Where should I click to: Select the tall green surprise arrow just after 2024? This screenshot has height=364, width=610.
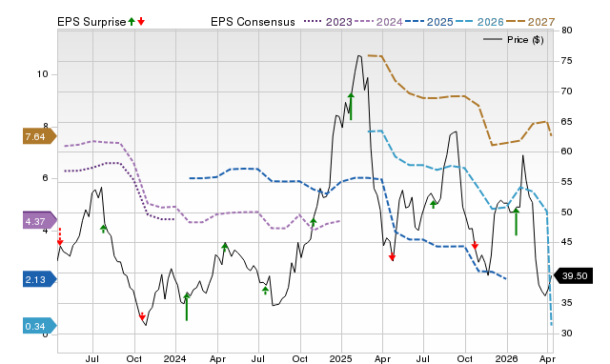coord(187,307)
